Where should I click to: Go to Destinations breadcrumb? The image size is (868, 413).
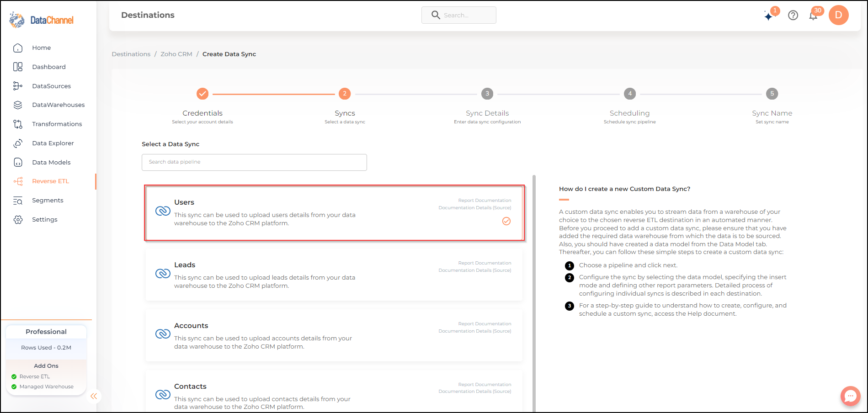tap(131, 54)
